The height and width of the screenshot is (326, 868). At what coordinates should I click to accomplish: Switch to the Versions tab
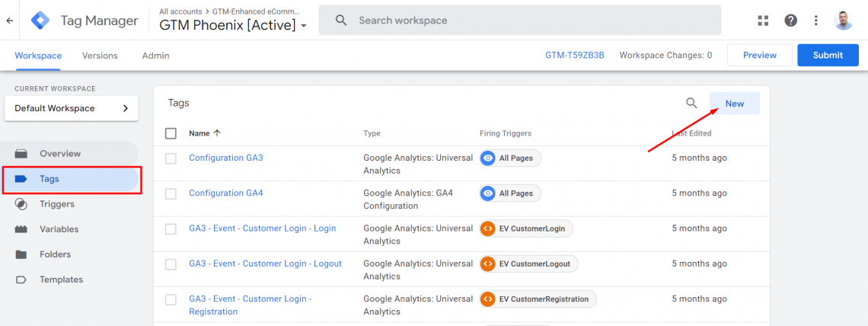100,56
